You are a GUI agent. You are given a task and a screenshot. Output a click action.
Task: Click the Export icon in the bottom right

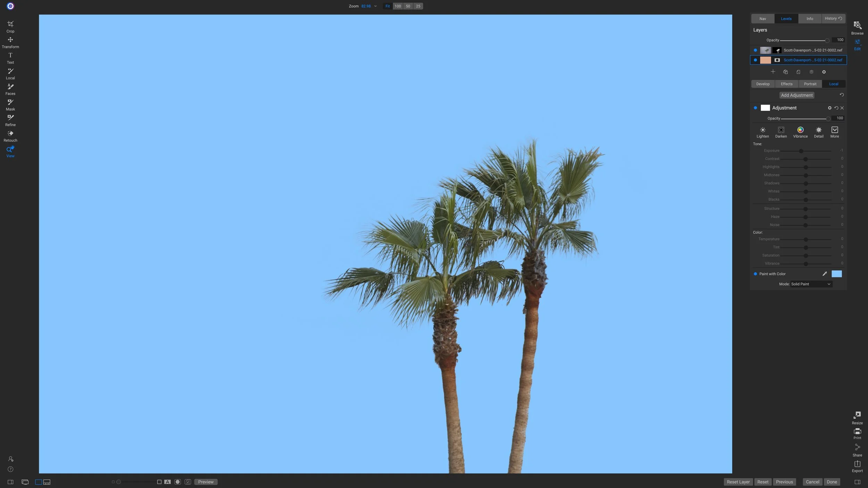pos(857,464)
